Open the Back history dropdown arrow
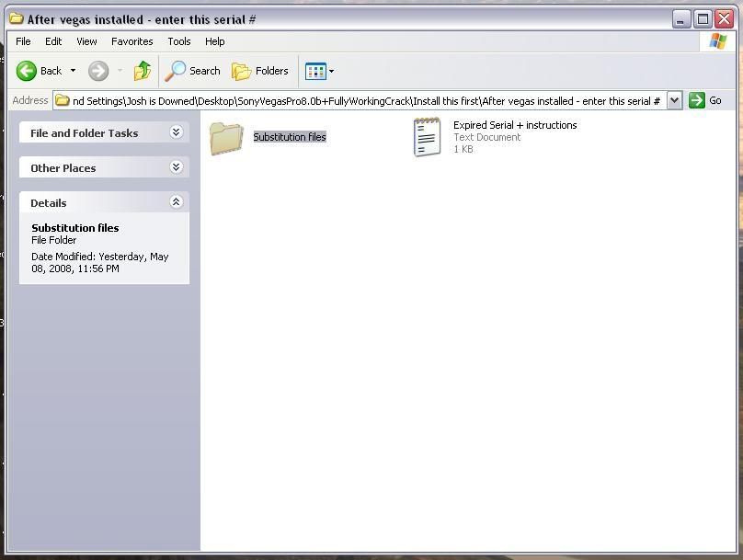The width and height of the screenshot is (743, 560). 73,71
